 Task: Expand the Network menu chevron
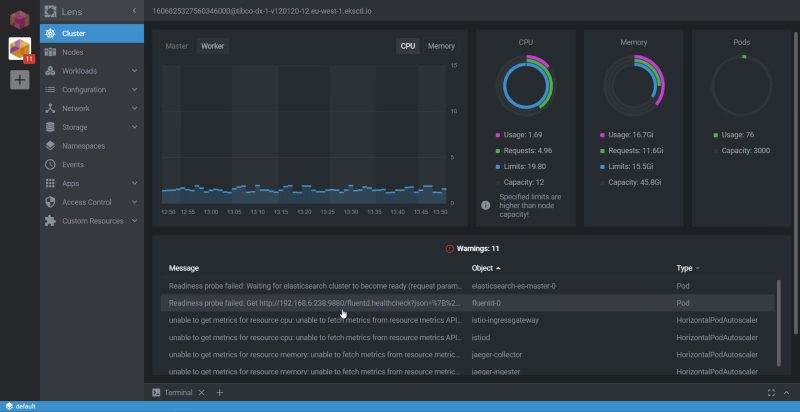(x=134, y=108)
